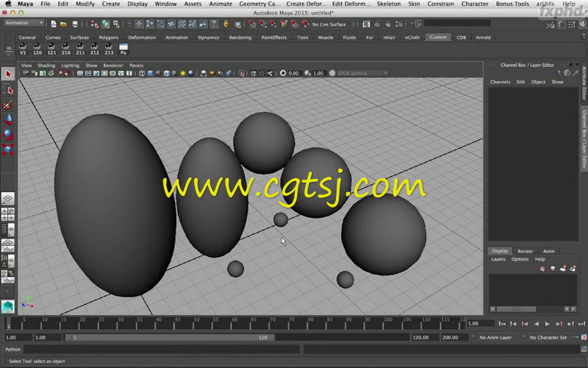Click the help question mark selection mask
588x368 pixels.
[214, 24]
